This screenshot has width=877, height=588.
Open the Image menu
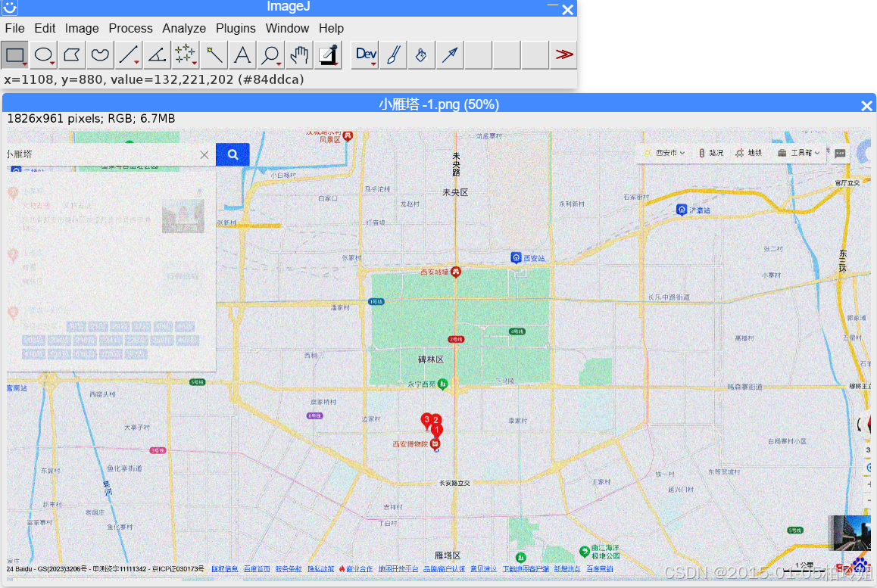tap(82, 28)
